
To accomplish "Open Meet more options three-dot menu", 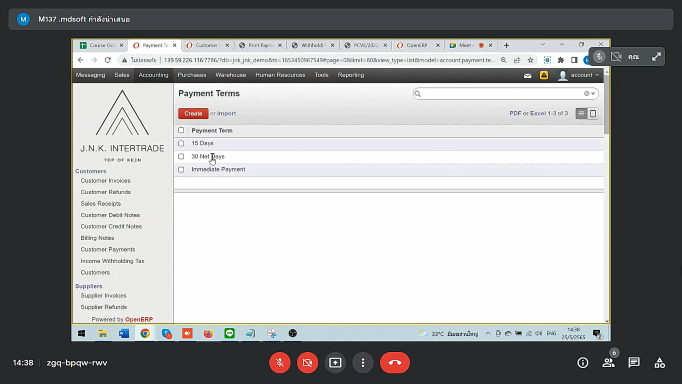I will 363,362.
